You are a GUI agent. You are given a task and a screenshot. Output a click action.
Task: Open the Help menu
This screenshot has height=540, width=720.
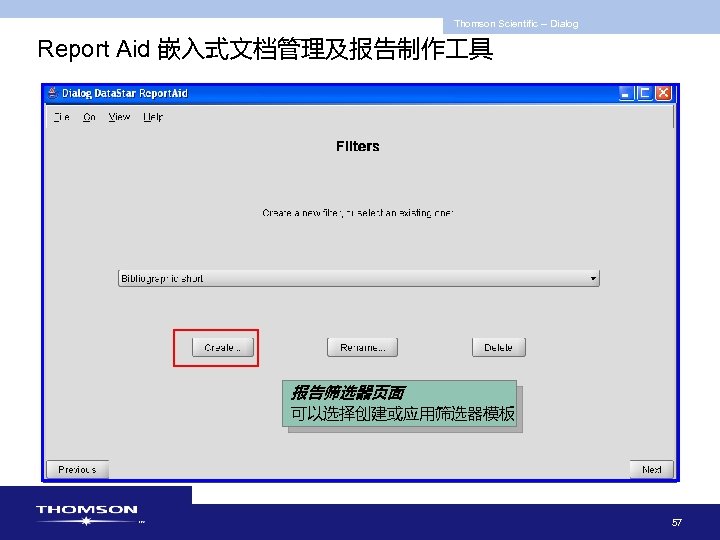(153, 117)
